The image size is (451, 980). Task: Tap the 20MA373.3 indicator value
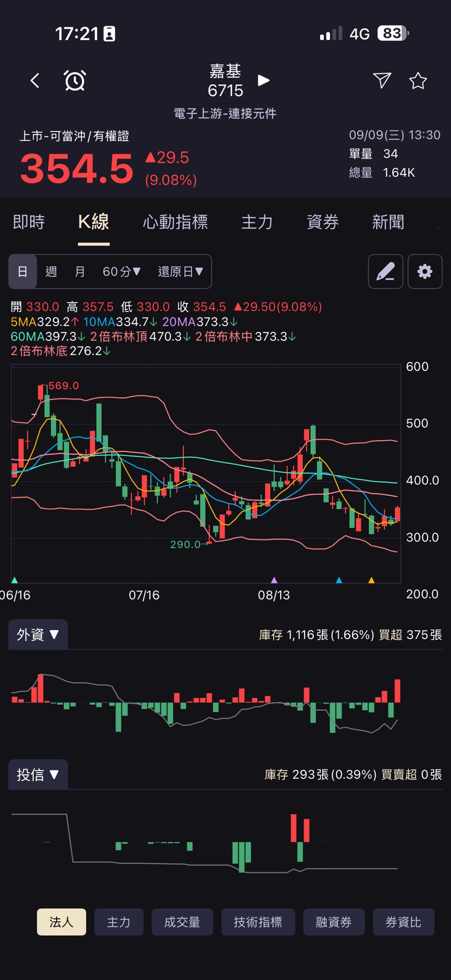[x=200, y=322]
